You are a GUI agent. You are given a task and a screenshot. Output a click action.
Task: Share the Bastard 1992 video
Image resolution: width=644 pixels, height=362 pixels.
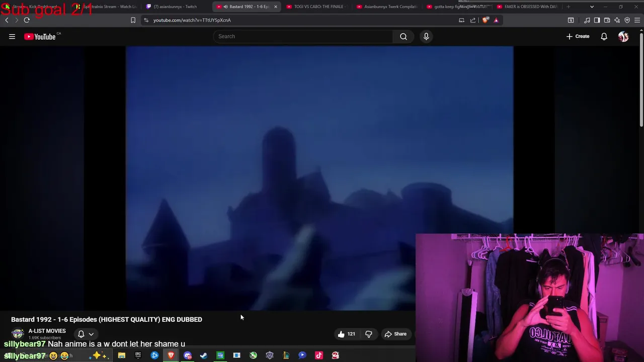click(x=395, y=334)
